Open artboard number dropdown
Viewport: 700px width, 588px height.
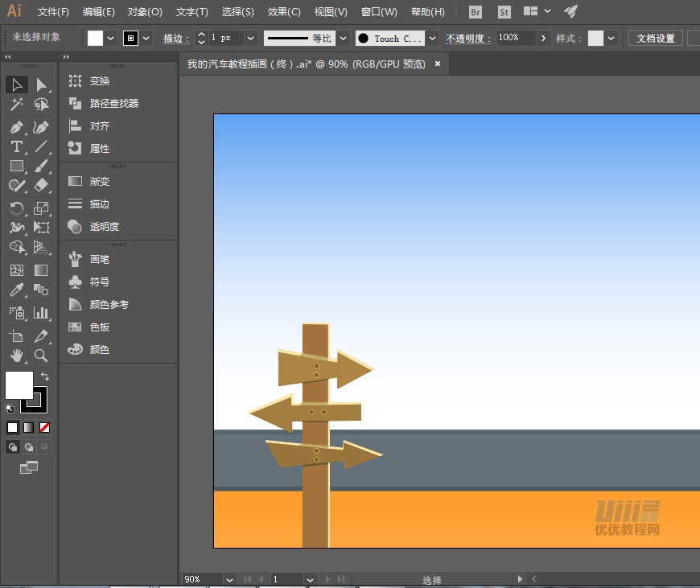tap(310, 579)
